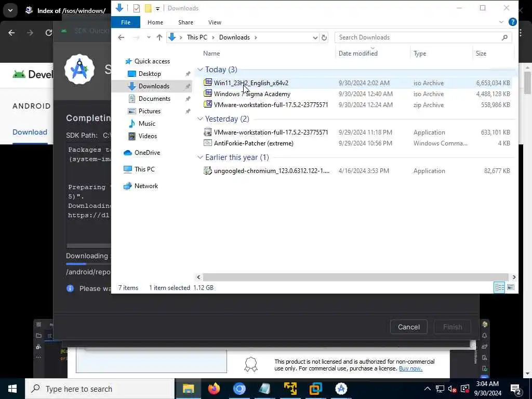Click the right arrow of the horizontal scrollbar
This screenshot has height=399, width=532.
pos(514,277)
